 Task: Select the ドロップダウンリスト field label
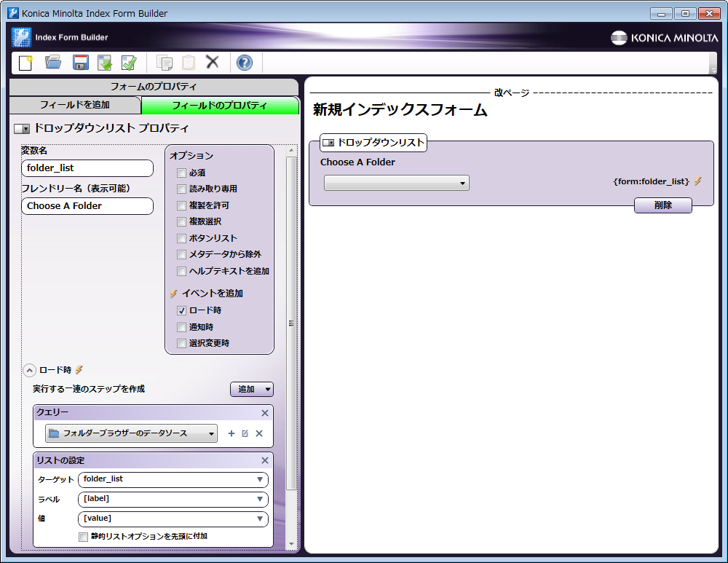point(373,143)
